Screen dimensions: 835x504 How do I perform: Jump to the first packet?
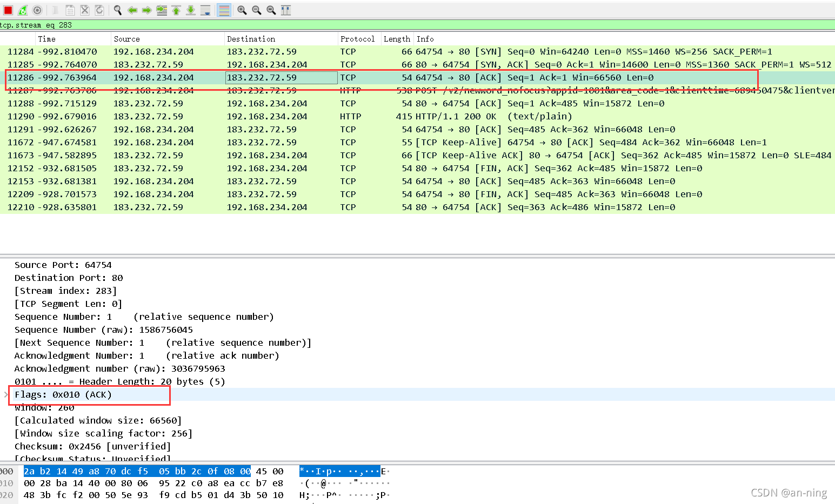(x=176, y=10)
